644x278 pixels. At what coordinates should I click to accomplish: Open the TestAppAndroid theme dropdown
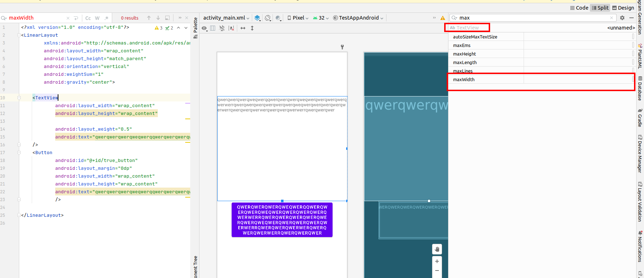tap(358, 18)
